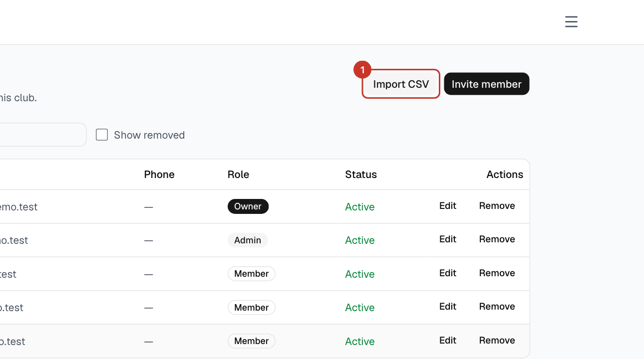Remove the Owner row member
644x359 pixels.
pos(497,206)
